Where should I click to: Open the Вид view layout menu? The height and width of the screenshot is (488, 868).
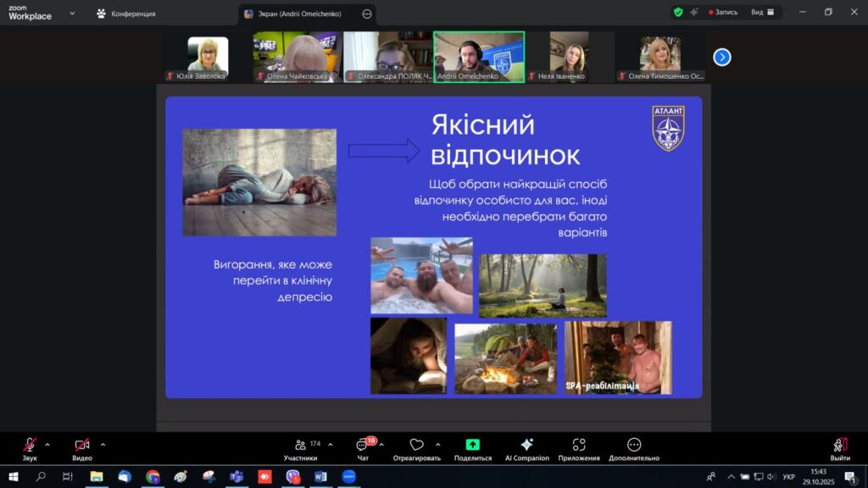pos(761,13)
